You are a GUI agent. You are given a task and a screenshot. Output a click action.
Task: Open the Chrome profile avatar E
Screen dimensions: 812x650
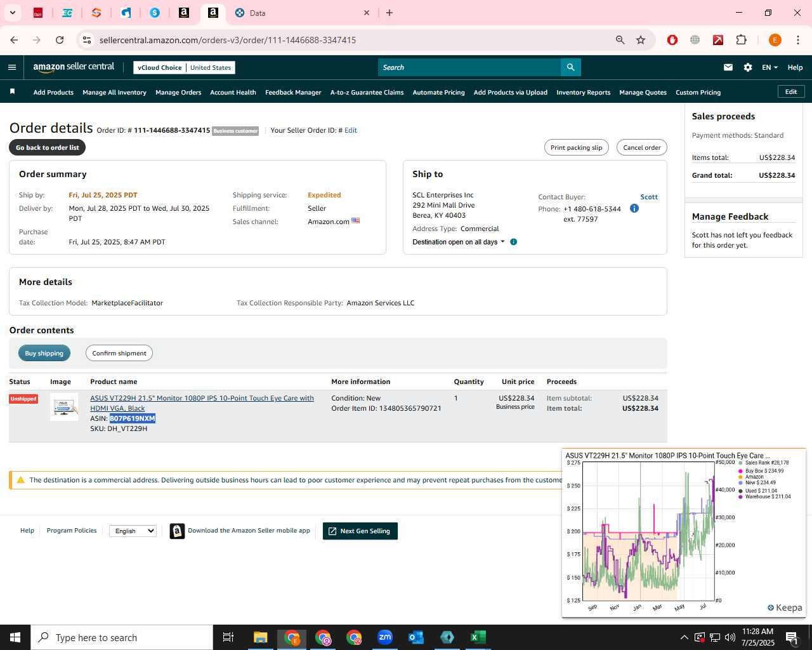pyautogui.click(x=775, y=40)
